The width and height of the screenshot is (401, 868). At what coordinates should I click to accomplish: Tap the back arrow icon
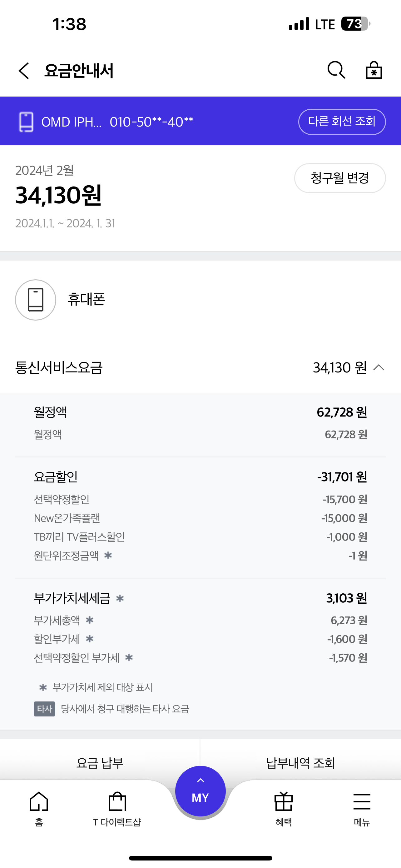[x=24, y=71]
